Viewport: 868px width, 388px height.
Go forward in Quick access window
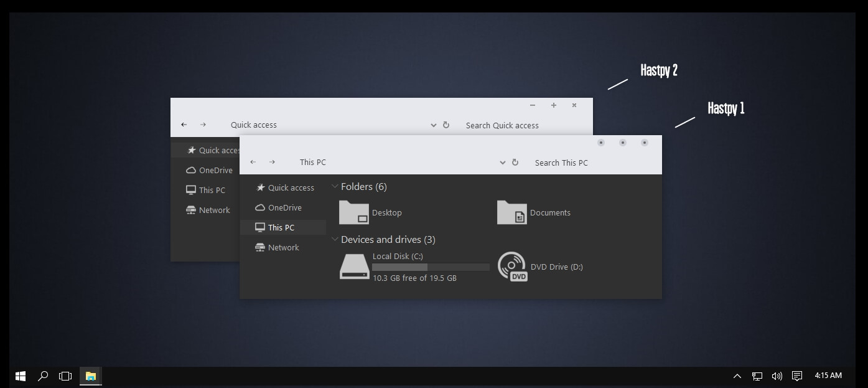(x=203, y=125)
